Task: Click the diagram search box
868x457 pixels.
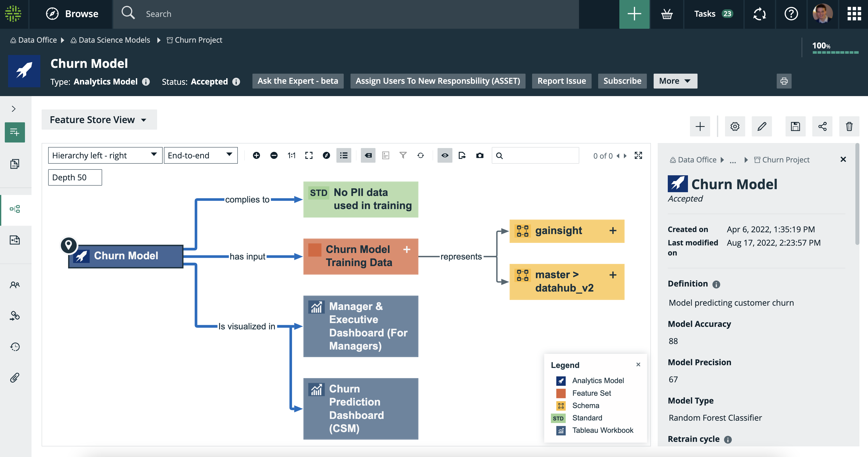Action: click(x=535, y=155)
